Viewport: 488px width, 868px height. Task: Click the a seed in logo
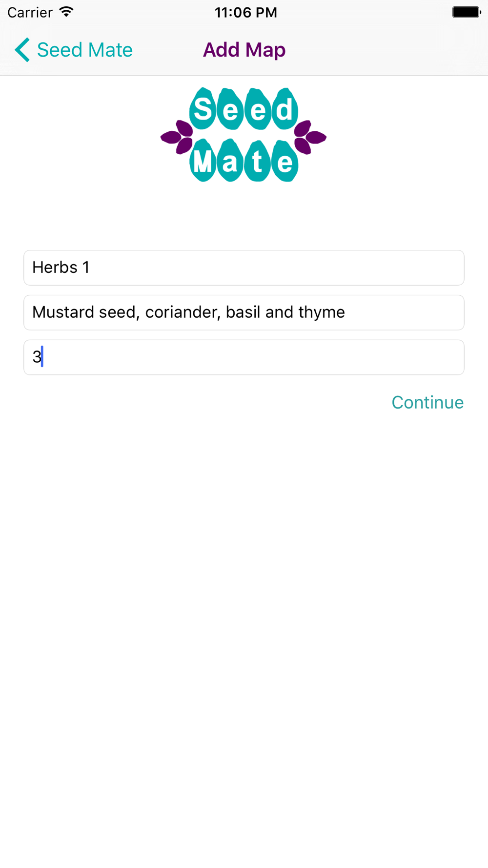point(230,161)
